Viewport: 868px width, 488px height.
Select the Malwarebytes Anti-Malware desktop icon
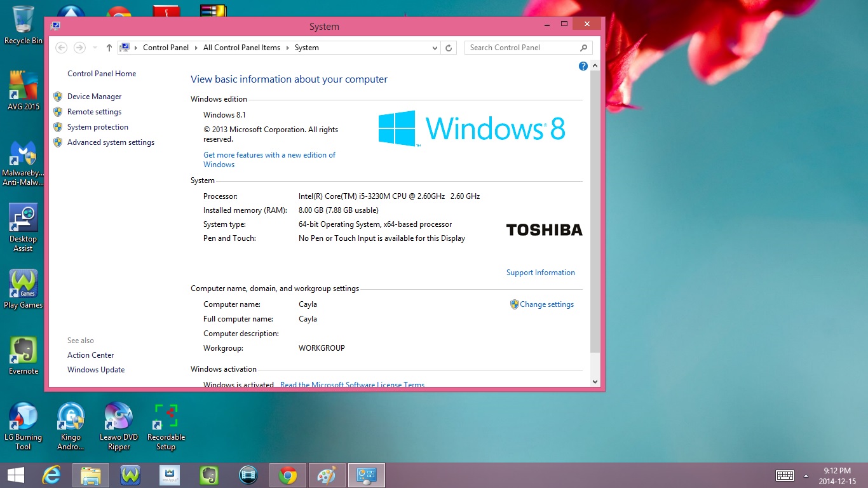point(23,163)
